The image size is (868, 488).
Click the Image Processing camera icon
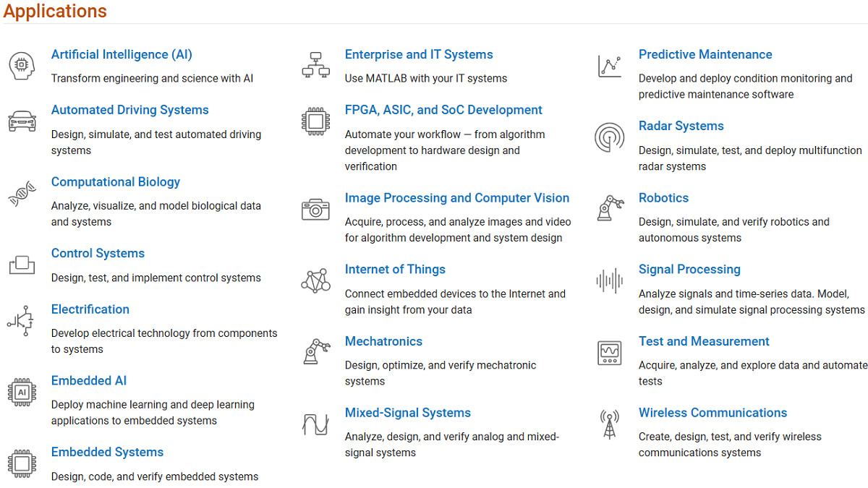(x=315, y=210)
